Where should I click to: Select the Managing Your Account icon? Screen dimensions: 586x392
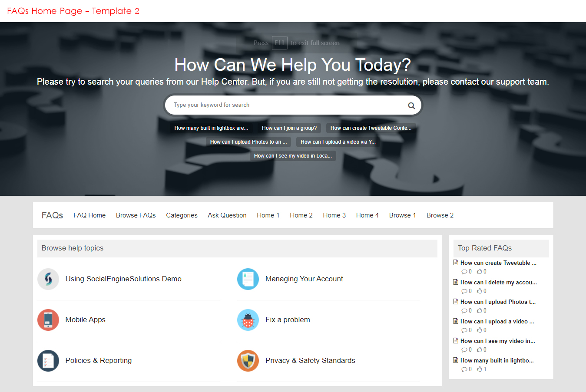click(248, 279)
